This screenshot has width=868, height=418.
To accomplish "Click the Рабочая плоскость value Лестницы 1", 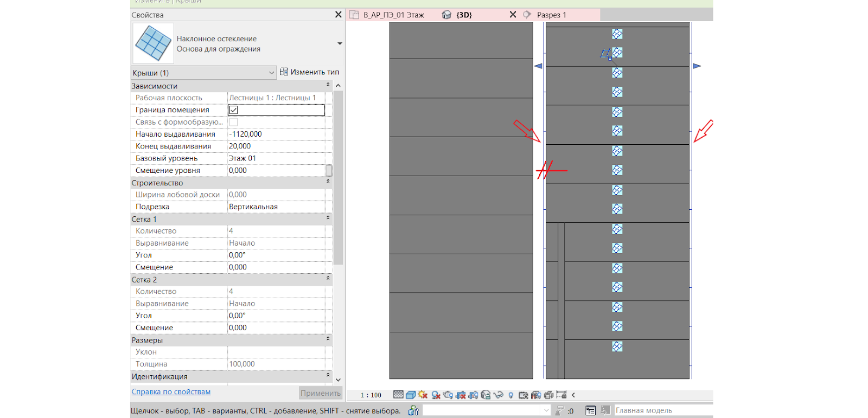I will point(276,98).
